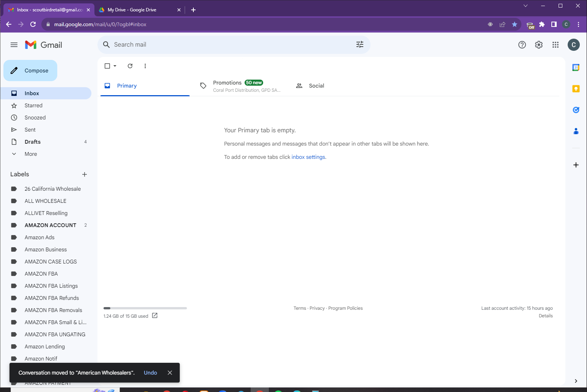The width and height of the screenshot is (587, 392).
Task: Open the Drafts folder
Action: (x=46, y=142)
